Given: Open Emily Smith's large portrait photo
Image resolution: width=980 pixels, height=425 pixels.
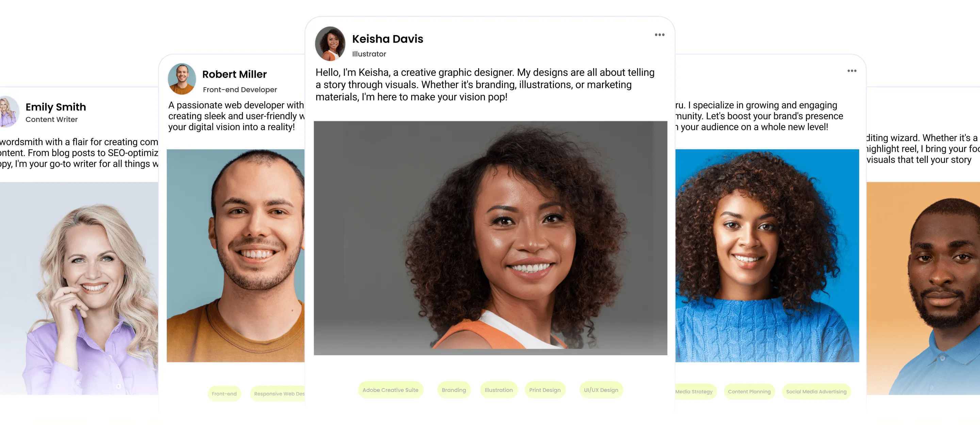Looking at the screenshot, I should coord(79,288).
